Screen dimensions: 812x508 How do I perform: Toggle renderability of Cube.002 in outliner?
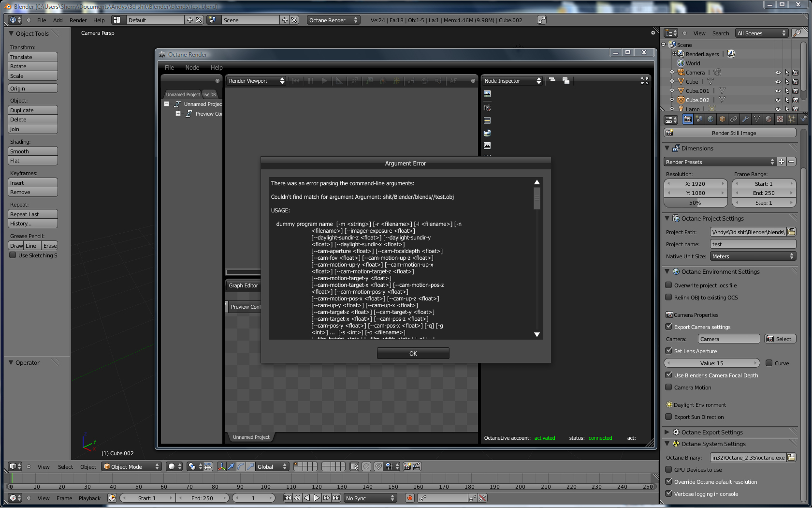coord(796,100)
